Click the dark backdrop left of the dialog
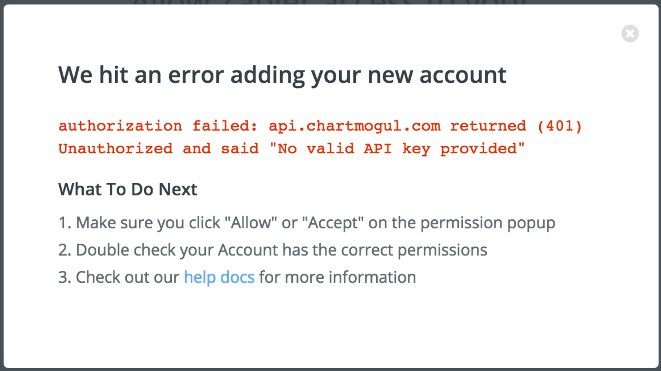661x371 pixels. click(2, 186)
